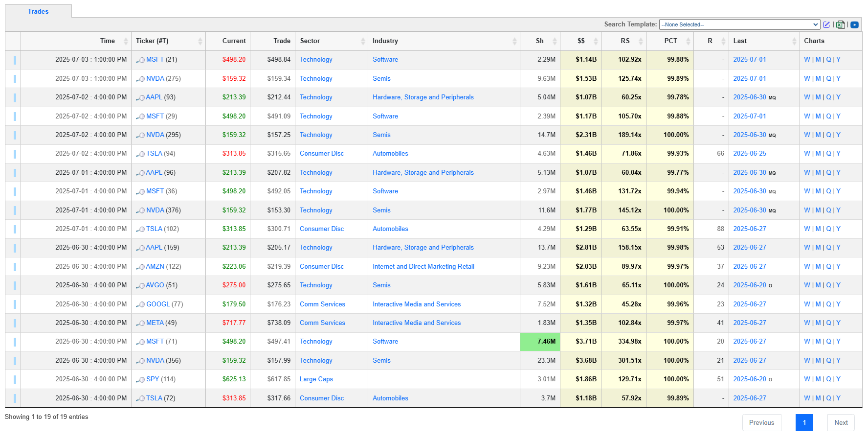Open Consumer Disc sector in AMZN row

[322, 267]
